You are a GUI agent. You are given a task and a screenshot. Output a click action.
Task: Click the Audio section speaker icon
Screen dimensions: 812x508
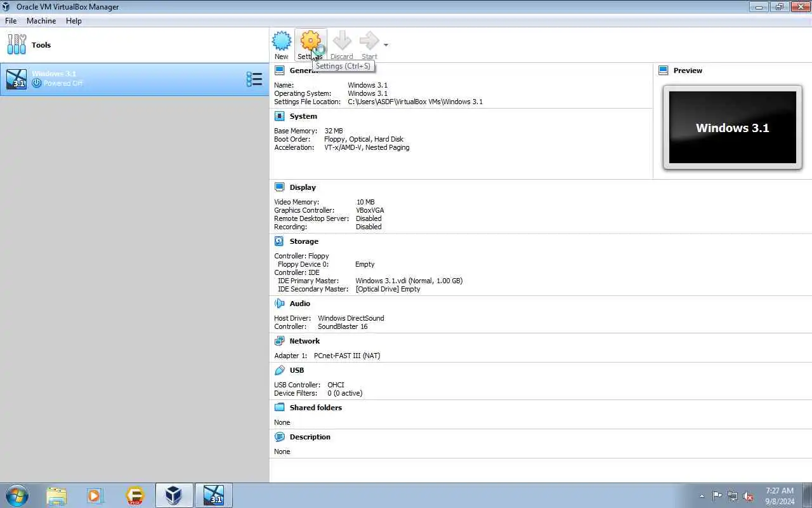coord(279,304)
